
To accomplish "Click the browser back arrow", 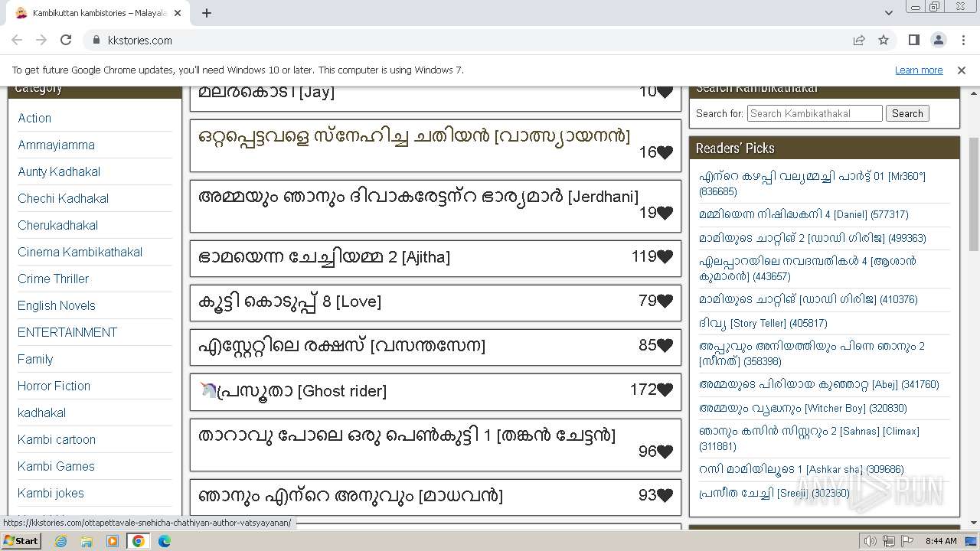I will 17,40.
